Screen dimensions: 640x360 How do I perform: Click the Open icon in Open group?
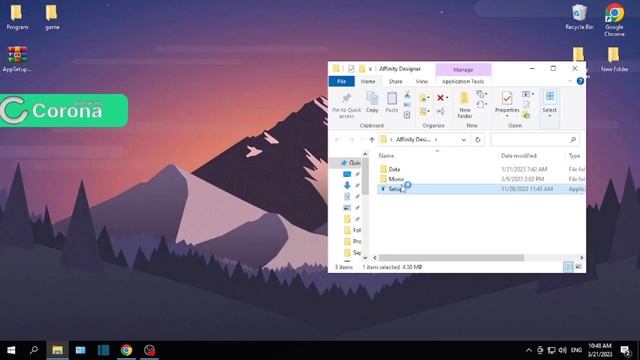527,94
